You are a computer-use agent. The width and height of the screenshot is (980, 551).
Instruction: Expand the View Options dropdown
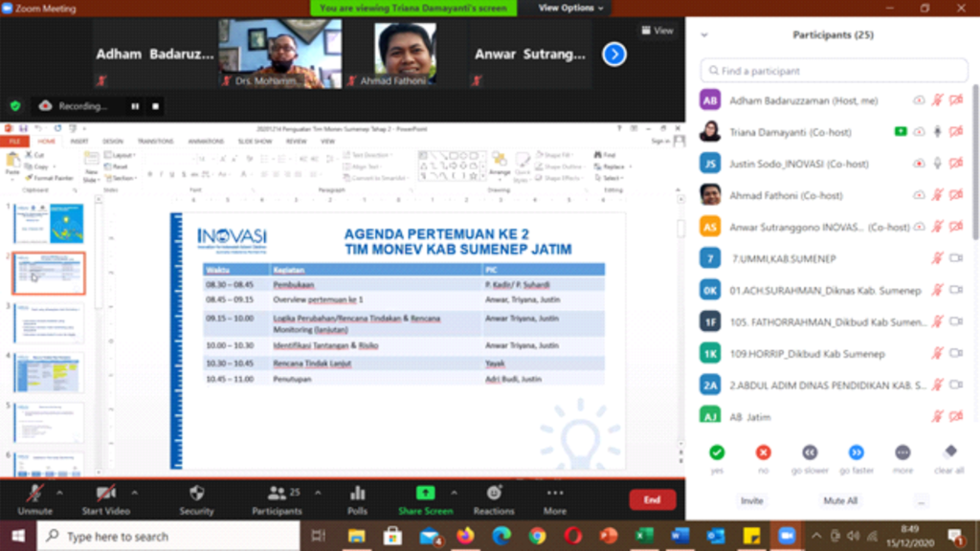[571, 8]
